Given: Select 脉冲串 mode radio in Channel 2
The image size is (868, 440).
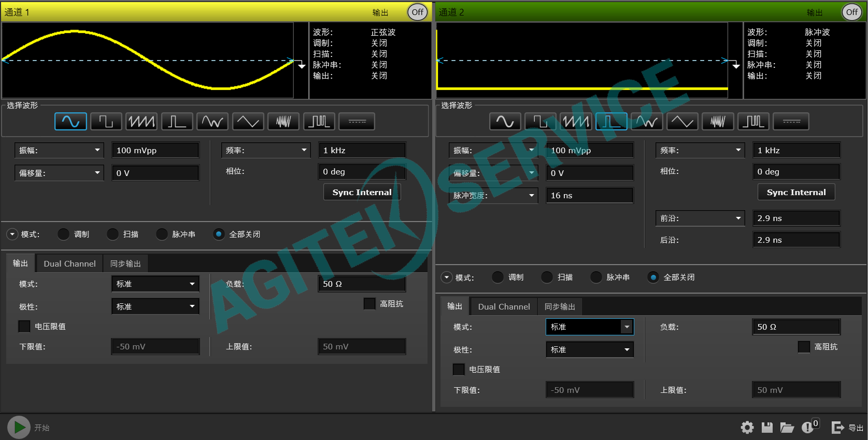Looking at the screenshot, I should point(596,277).
